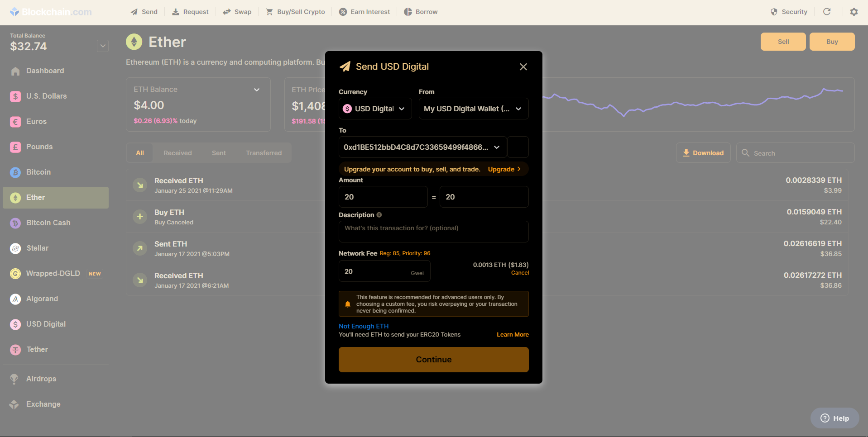Viewport: 868px width, 437px height.
Task: Click the Upgrade link in banner
Action: [x=504, y=169]
